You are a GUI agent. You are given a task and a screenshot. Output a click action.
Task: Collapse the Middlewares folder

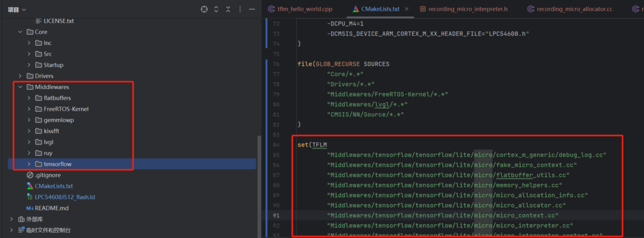click(20, 87)
